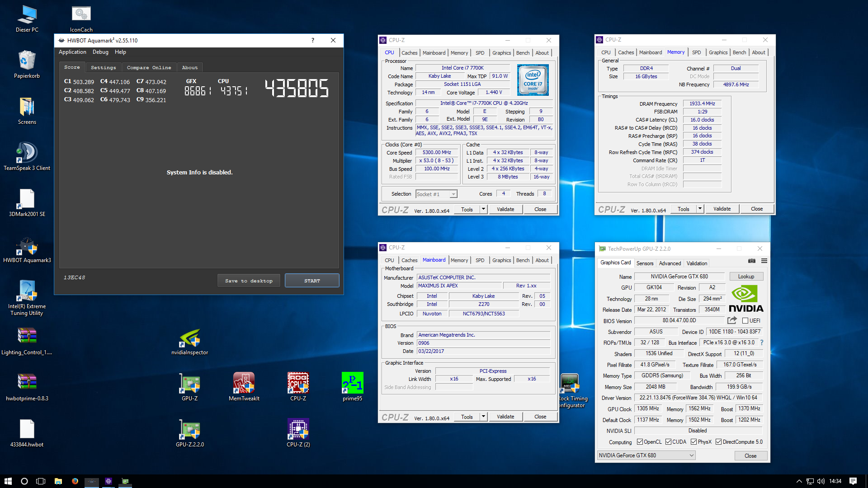Toggle OpenCL checkbox in GPU-Z
The image size is (868, 488).
click(x=640, y=442)
